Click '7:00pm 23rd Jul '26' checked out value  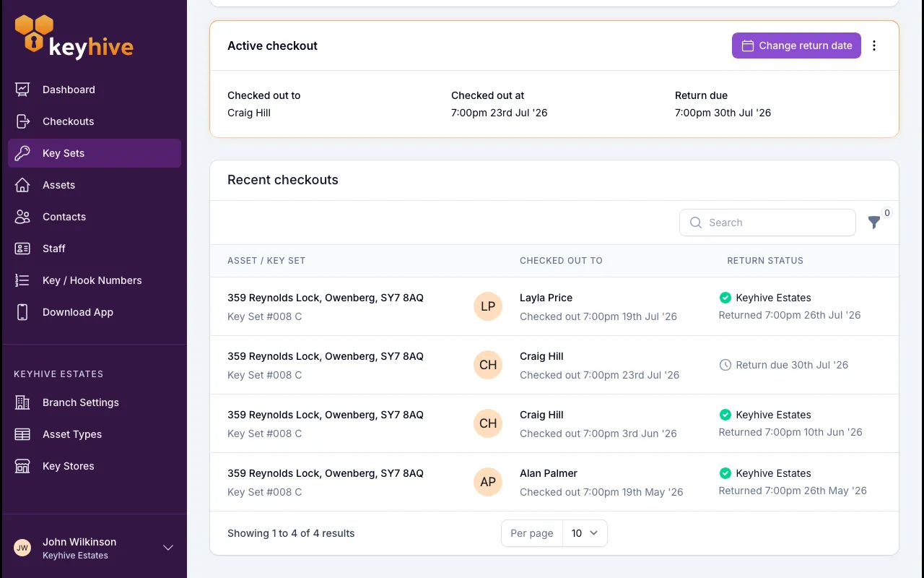click(500, 113)
